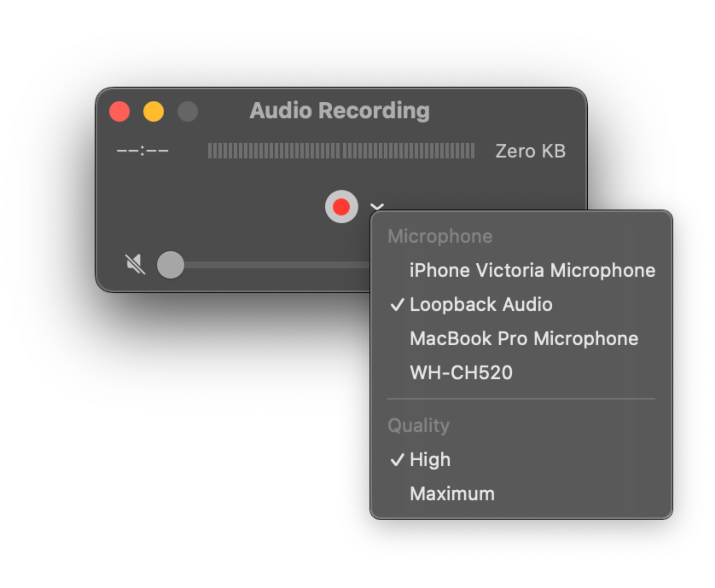Click the muted speaker icon
This screenshot has width=715, height=588.
click(x=135, y=264)
